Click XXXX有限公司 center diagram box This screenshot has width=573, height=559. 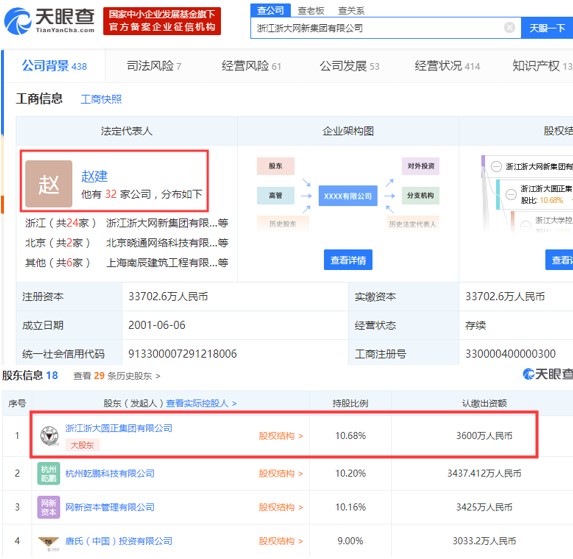(x=348, y=196)
